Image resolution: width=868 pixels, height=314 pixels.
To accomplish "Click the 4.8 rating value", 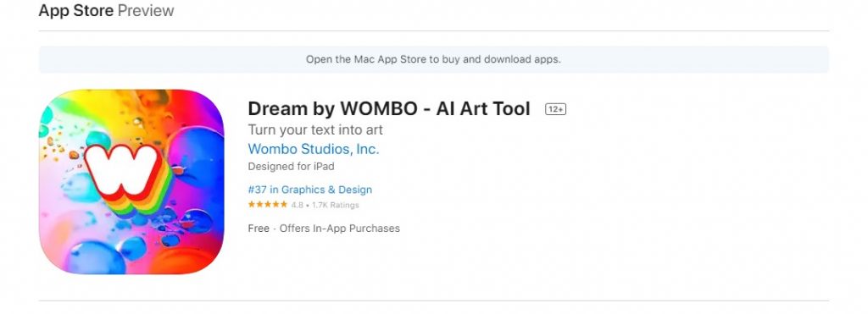I will click(298, 205).
